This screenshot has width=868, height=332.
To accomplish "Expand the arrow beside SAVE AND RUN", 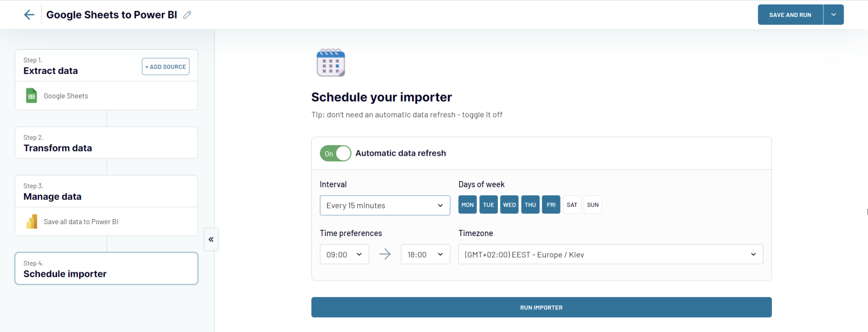I will tap(834, 14).
